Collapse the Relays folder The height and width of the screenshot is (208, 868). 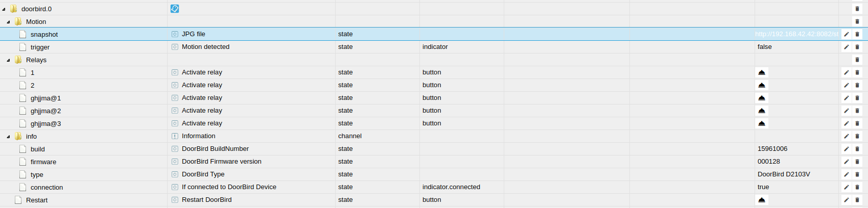(x=8, y=60)
